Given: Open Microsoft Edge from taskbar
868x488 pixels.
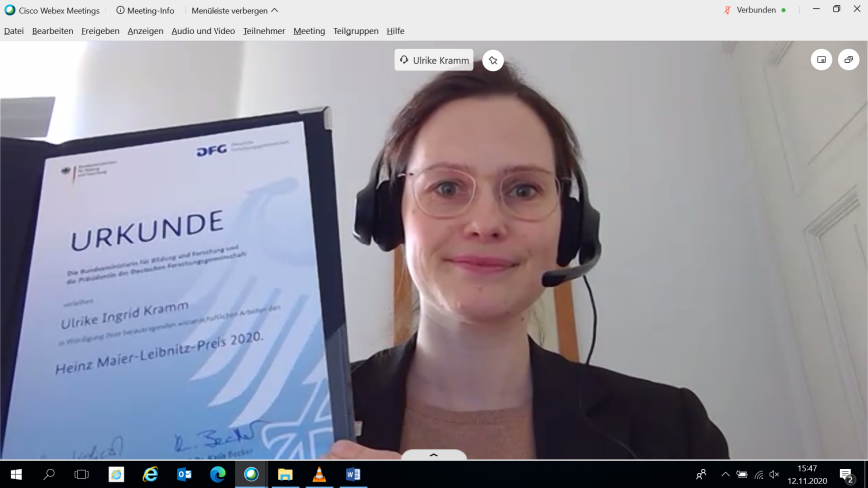Looking at the screenshot, I should point(217,475).
